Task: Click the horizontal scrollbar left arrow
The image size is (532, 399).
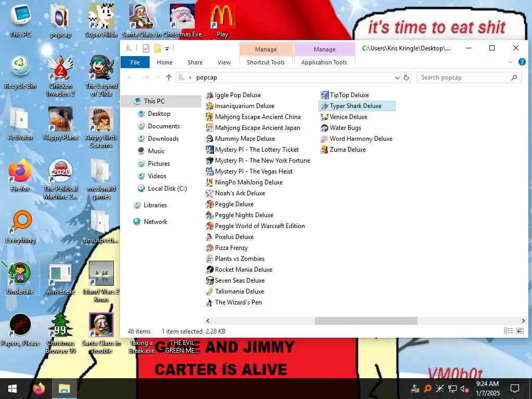Action: (208, 321)
